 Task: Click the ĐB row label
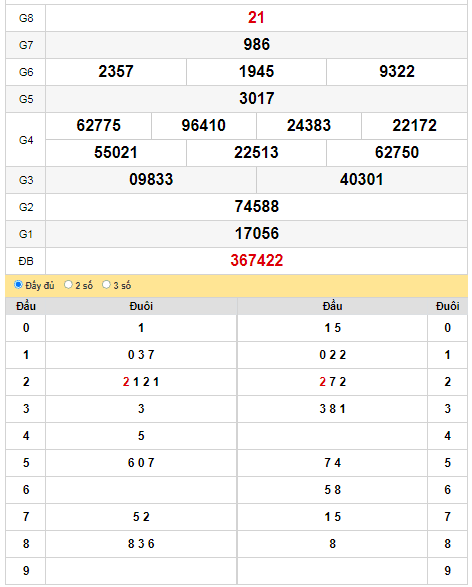(26, 261)
